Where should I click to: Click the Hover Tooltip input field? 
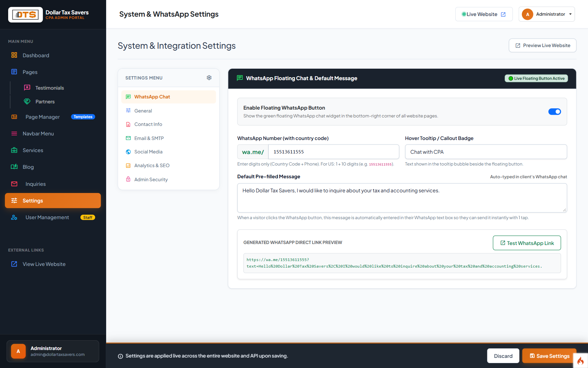[x=486, y=152]
